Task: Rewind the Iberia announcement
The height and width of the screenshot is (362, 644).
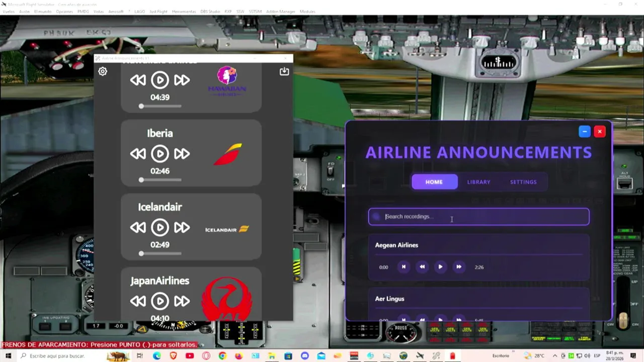Action: 138,153
